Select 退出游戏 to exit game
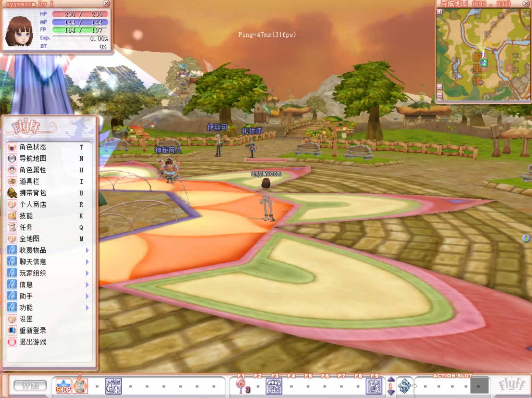Viewport: 532px width, 398px height. tap(33, 342)
